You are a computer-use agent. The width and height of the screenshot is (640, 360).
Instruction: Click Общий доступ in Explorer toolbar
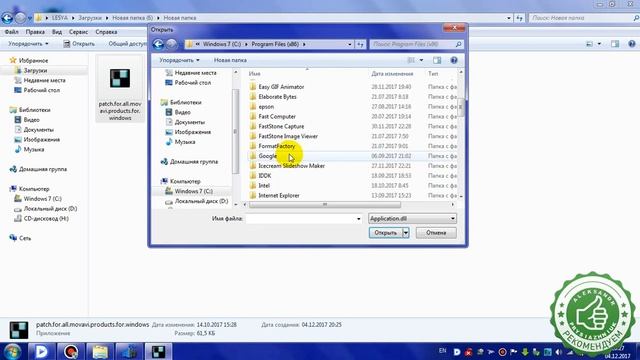click(x=127, y=44)
